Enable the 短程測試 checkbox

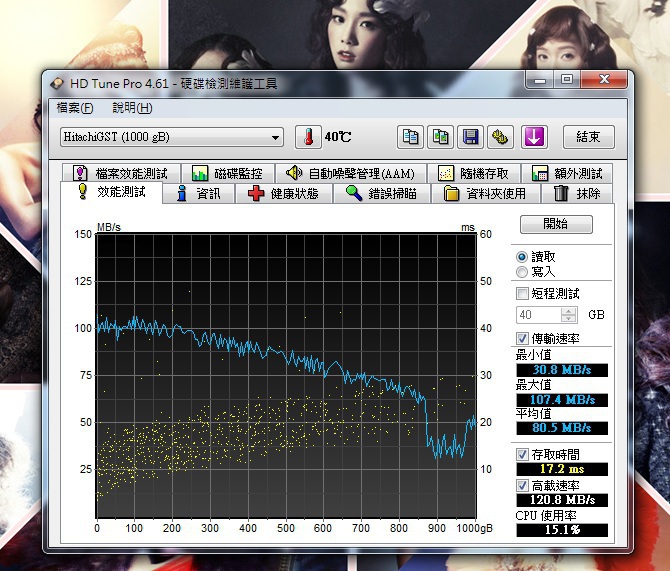[522, 294]
